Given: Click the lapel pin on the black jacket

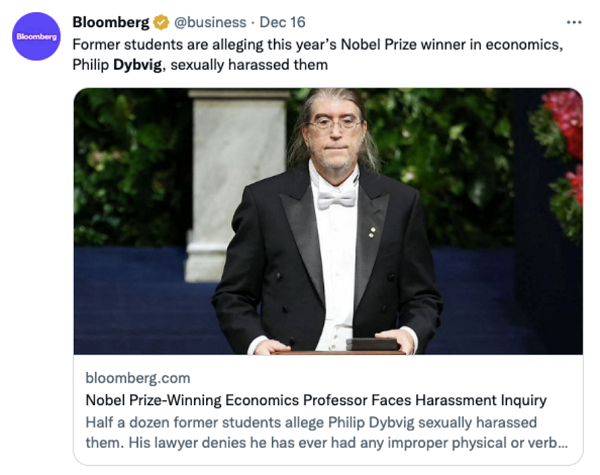Looking at the screenshot, I should pos(372,231).
